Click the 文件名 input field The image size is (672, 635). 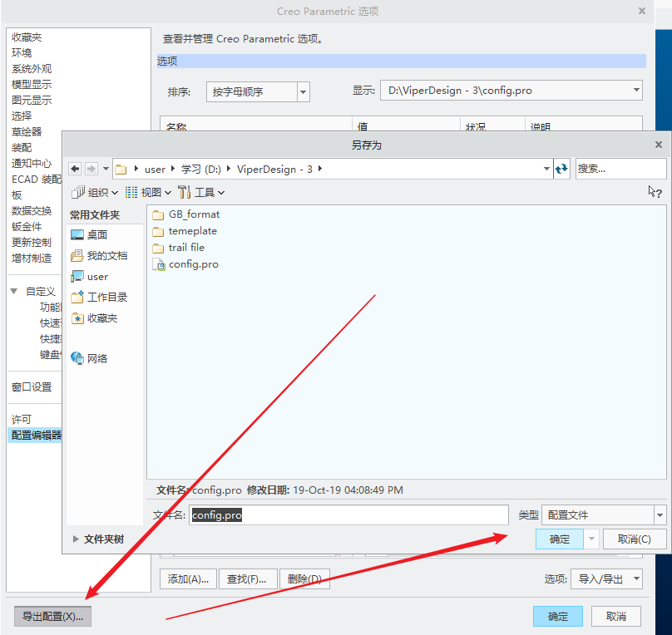coord(348,515)
